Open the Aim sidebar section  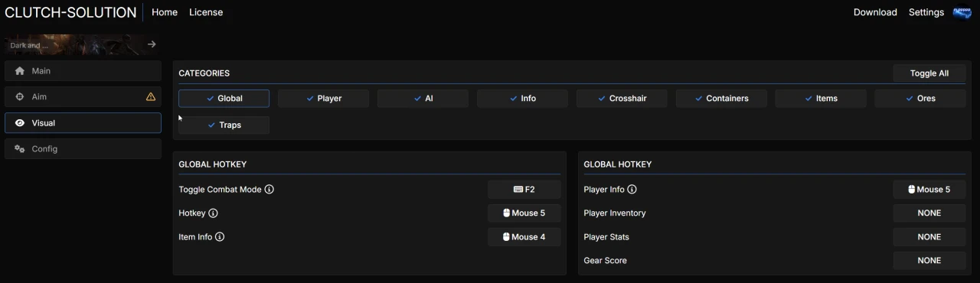83,97
